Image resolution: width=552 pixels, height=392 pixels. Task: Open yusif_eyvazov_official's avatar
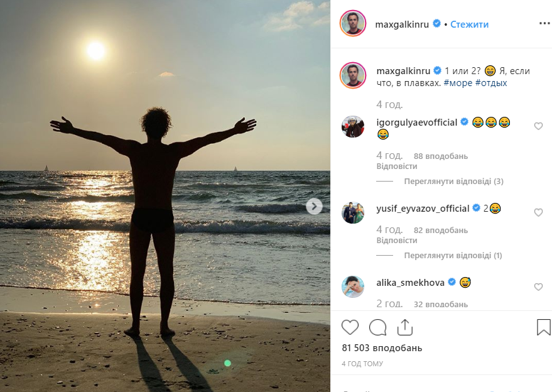[x=353, y=213]
